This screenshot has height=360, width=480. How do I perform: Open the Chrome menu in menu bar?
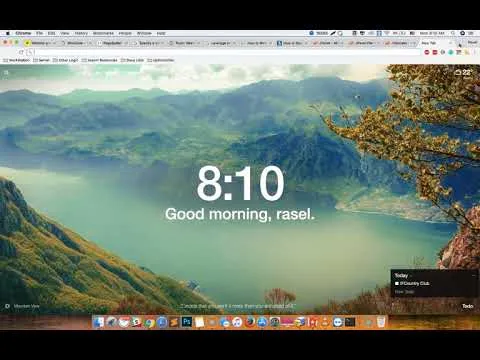coord(23,33)
